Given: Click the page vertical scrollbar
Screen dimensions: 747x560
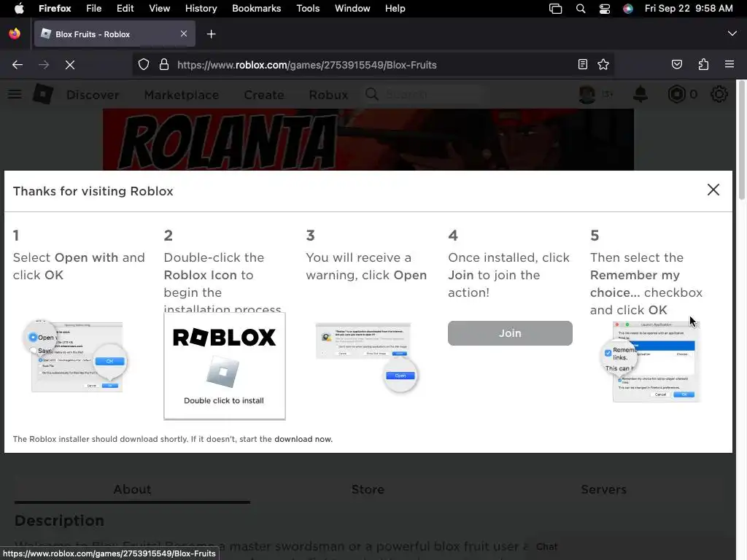Looking at the screenshot, I should (x=741, y=141).
